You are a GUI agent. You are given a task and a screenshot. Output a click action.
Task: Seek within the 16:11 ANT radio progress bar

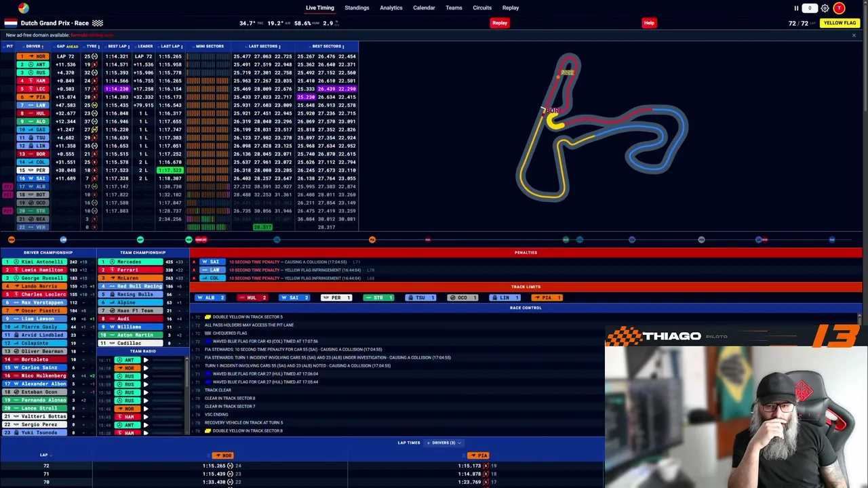coord(167,360)
